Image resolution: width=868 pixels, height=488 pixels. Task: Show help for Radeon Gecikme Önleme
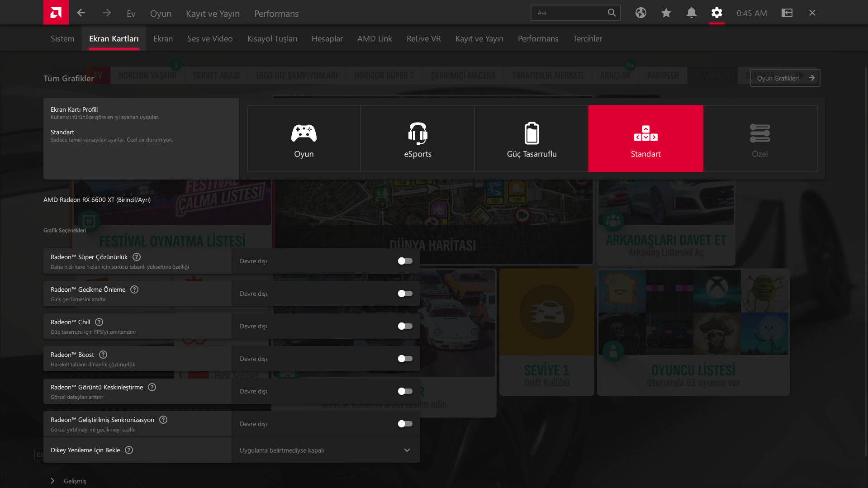tap(134, 289)
